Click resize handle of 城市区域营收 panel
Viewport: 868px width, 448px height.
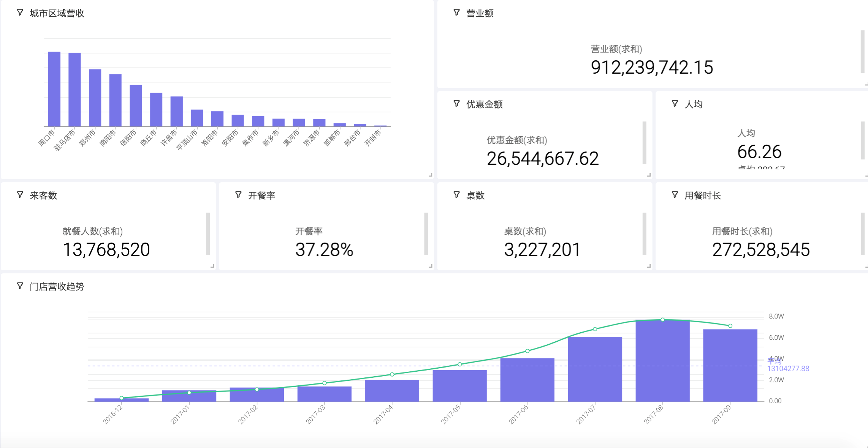tap(430, 175)
